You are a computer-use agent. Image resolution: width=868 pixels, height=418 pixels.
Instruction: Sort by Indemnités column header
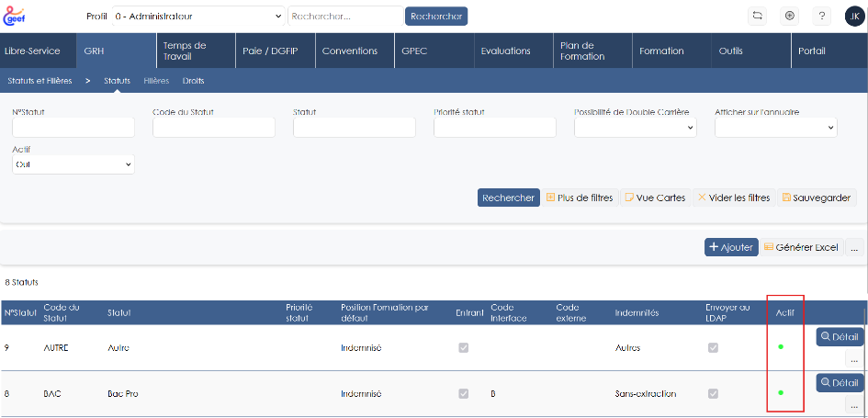click(637, 312)
